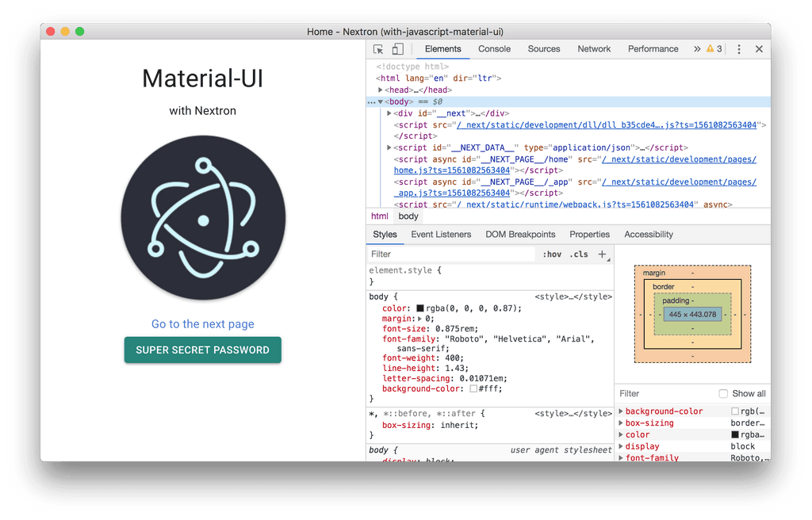Viewport: 812px width, 520px height.
Task: Collapse the body element node
Action: (381, 101)
